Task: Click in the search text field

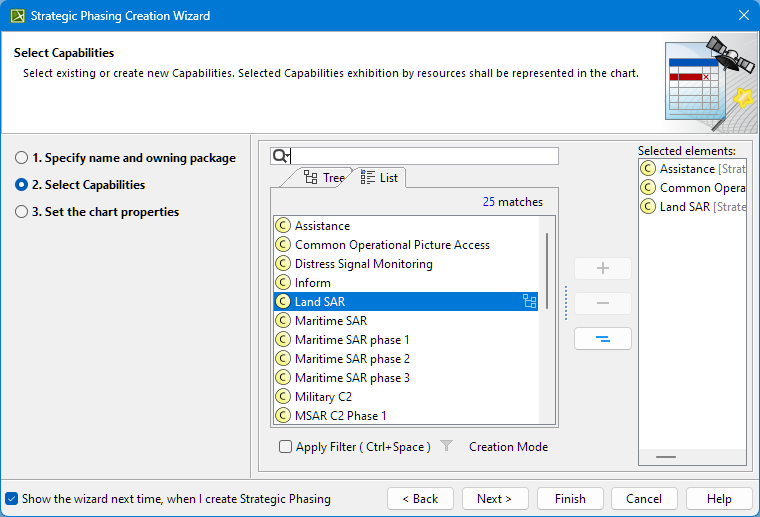Action: click(424, 156)
